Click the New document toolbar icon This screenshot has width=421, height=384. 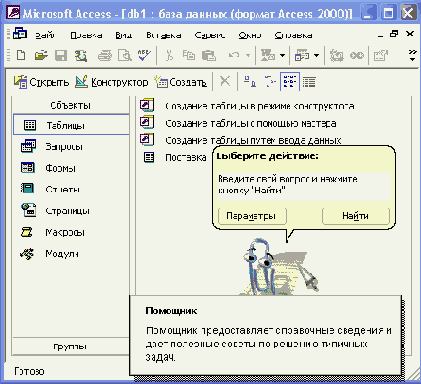(21, 55)
